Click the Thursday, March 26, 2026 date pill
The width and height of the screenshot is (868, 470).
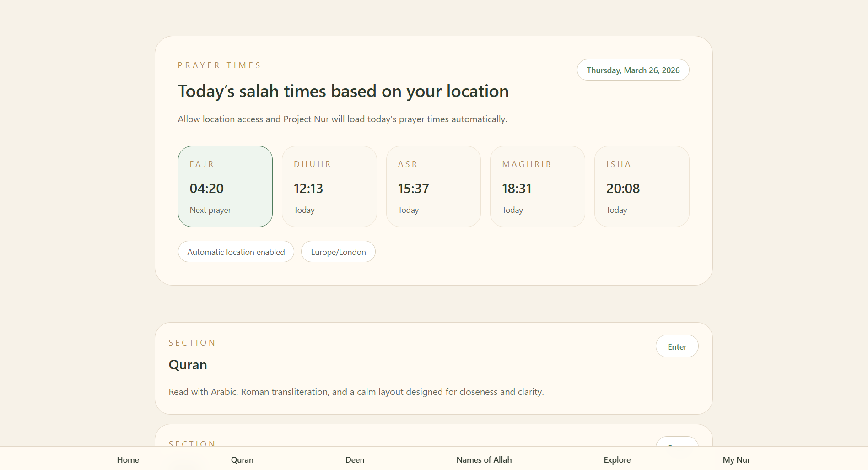tap(633, 70)
